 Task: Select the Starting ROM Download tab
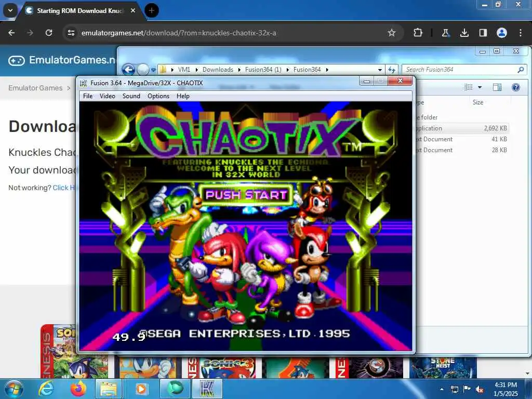(x=79, y=10)
